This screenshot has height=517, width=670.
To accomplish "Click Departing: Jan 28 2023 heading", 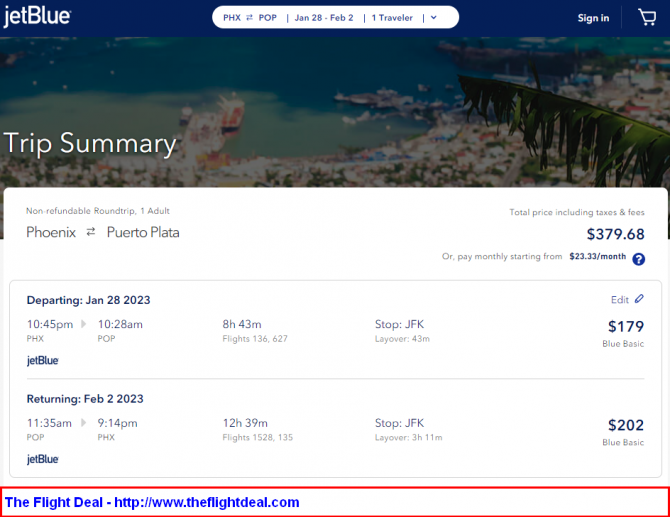I will pos(88,300).
